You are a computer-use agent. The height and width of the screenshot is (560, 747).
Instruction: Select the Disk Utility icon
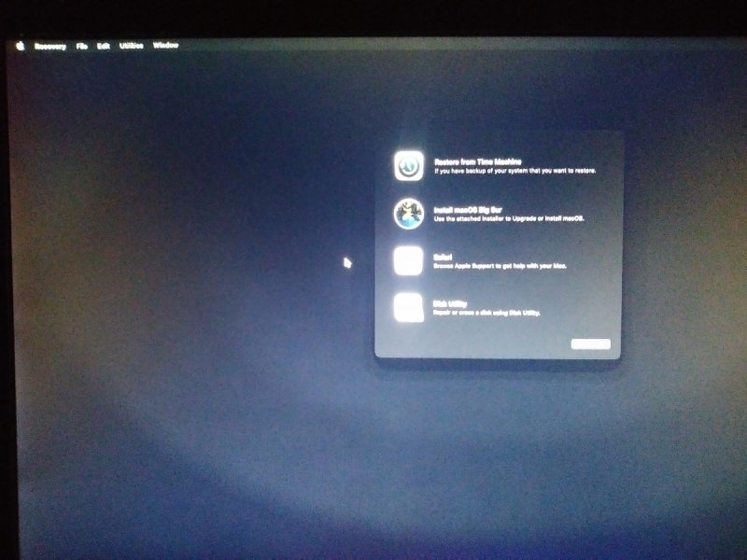tap(408, 308)
